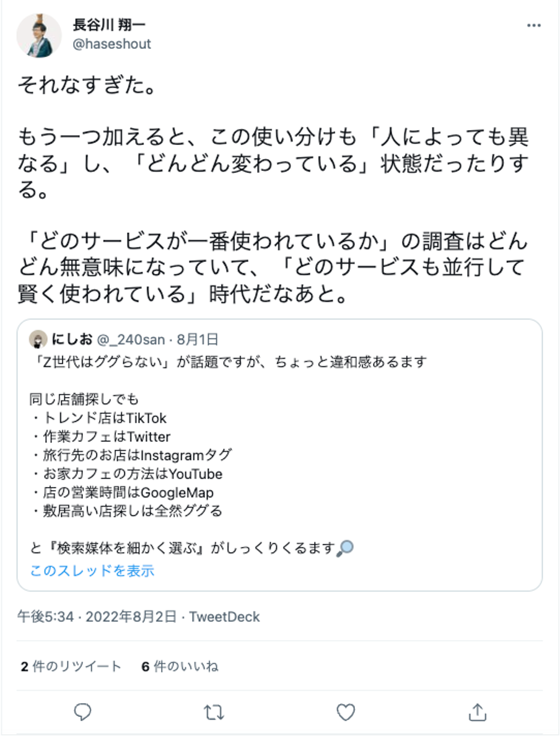View the 6 件のいいね list

[x=180, y=667]
